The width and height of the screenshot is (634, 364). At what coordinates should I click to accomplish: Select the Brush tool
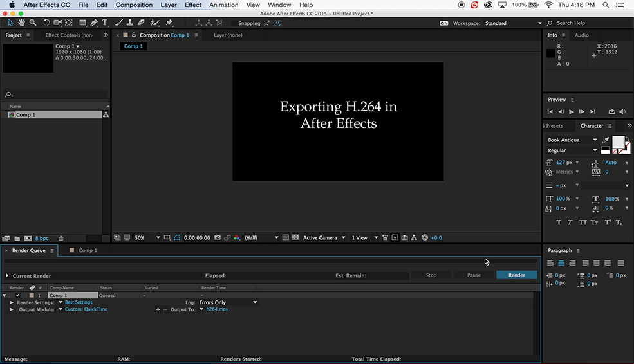tap(119, 23)
